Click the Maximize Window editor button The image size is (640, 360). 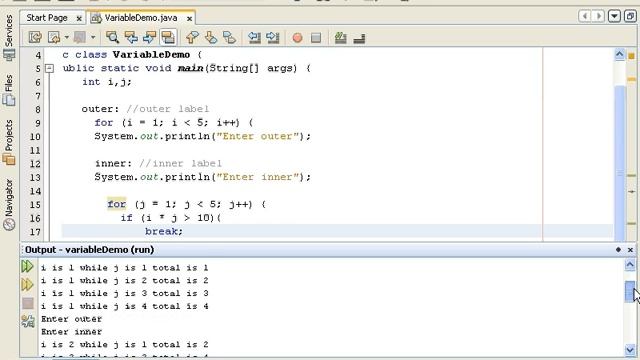pos(630,16)
